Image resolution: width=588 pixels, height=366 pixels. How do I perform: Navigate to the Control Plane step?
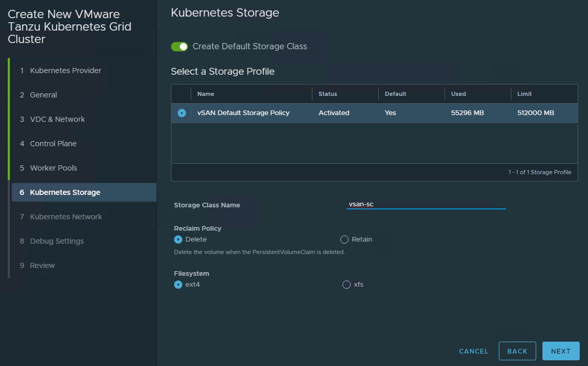point(53,144)
